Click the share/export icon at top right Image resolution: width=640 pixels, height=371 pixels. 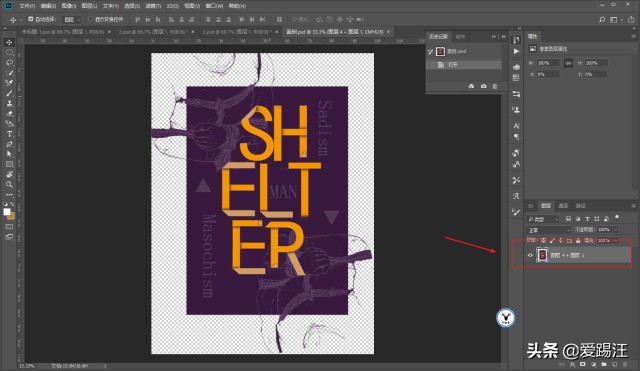pyautogui.click(x=631, y=20)
